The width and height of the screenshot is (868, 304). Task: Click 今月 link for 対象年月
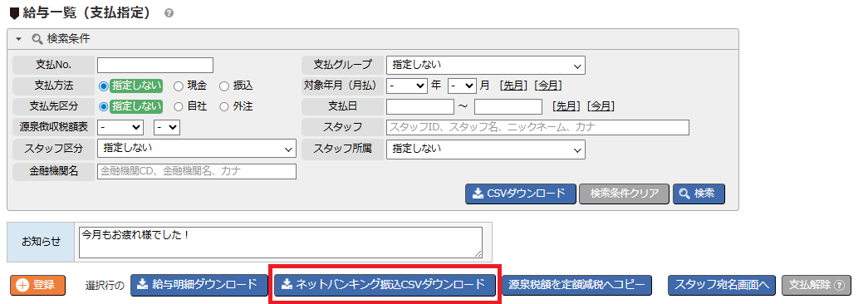pos(548,86)
